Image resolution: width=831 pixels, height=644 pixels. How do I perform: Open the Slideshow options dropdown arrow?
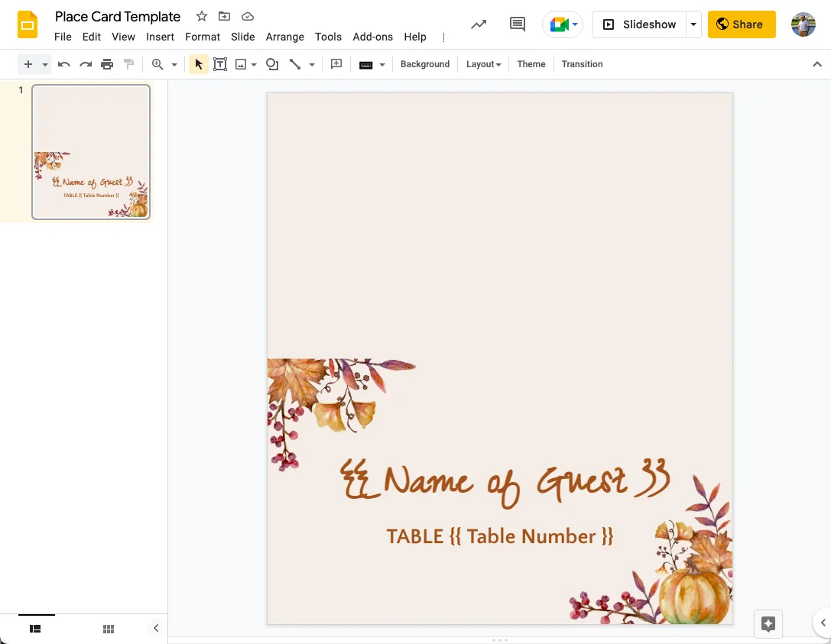[x=693, y=24]
